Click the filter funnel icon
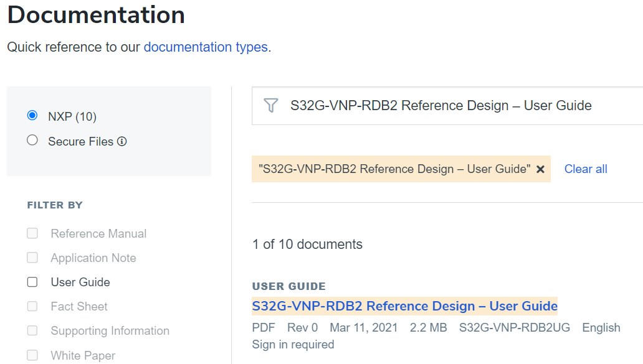This screenshot has height=364, width=643. (270, 106)
